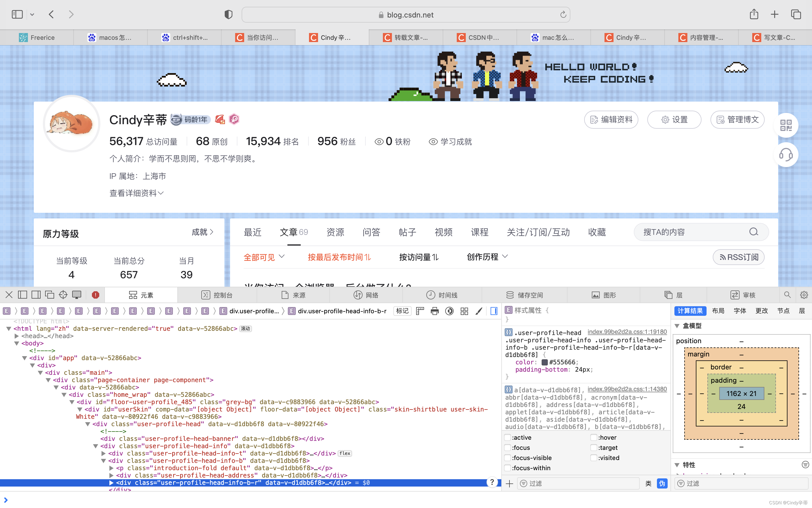The height and width of the screenshot is (508, 812).
Task: Dock the inspector to the right side icon
Action: coord(36,295)
